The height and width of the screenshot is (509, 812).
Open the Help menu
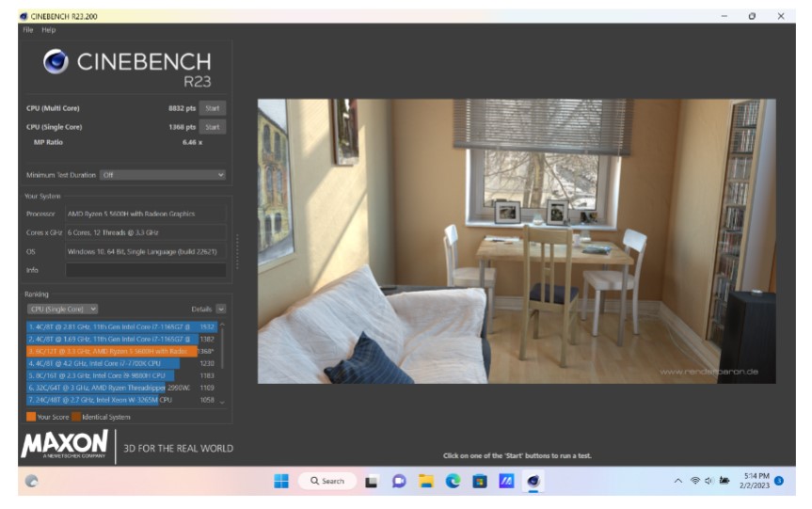point(49,30)
